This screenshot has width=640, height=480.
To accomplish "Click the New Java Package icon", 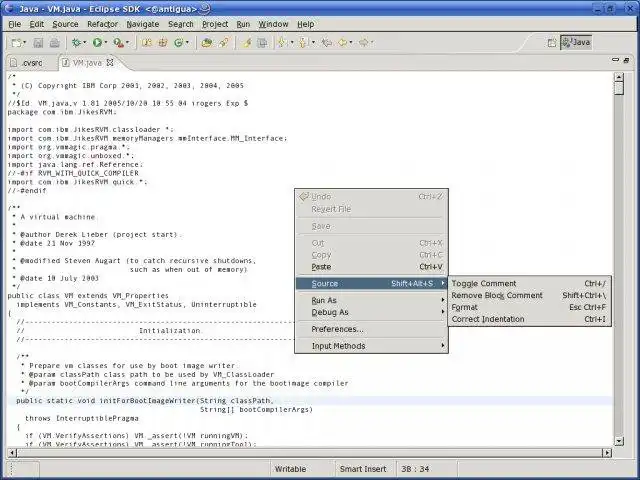I will click(163, 42).
